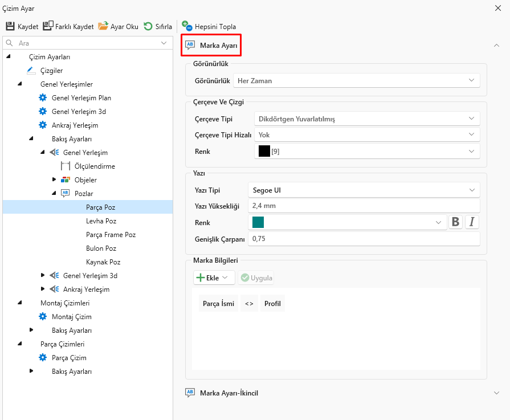Open settings with Ayar Oku folder icon
The height and width of the screenshot is (420, 510).
coord(103,26)
